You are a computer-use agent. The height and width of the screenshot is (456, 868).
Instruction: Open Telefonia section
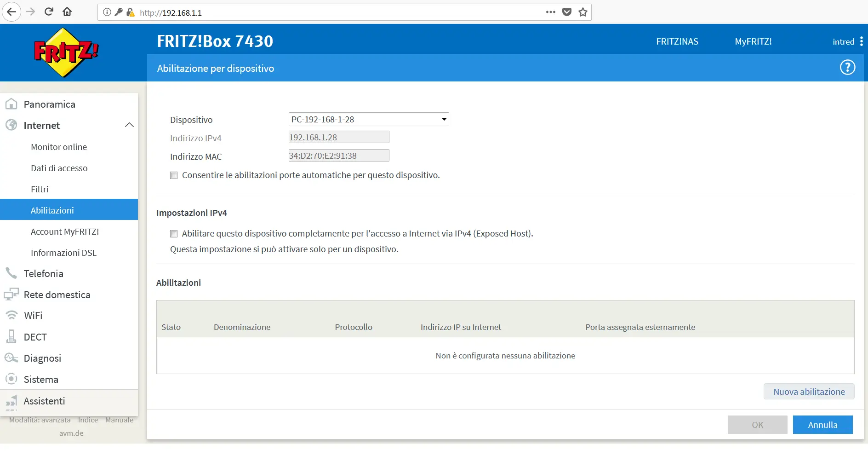coord(44,273)
